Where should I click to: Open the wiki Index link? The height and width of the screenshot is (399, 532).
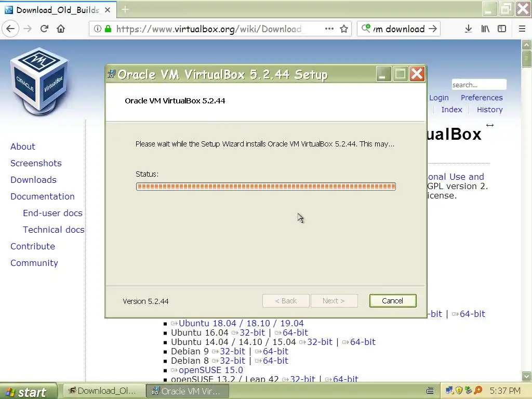coord(451,110)
